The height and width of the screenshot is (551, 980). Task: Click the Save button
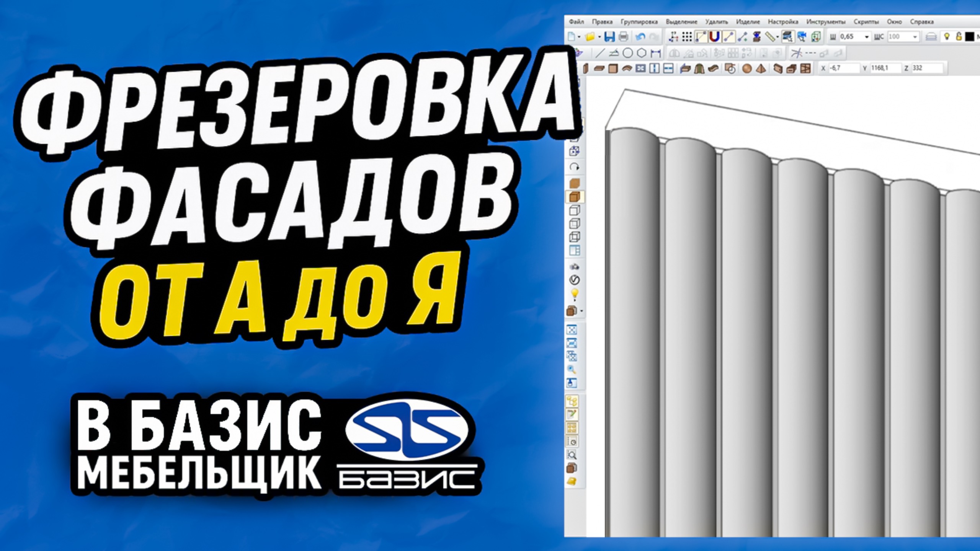coord(609,36)
